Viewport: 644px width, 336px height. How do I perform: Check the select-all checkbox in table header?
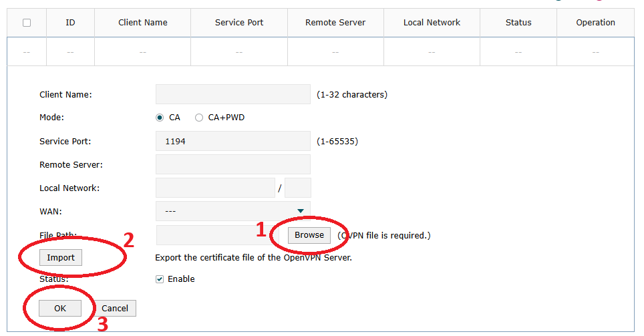[27, 23]
